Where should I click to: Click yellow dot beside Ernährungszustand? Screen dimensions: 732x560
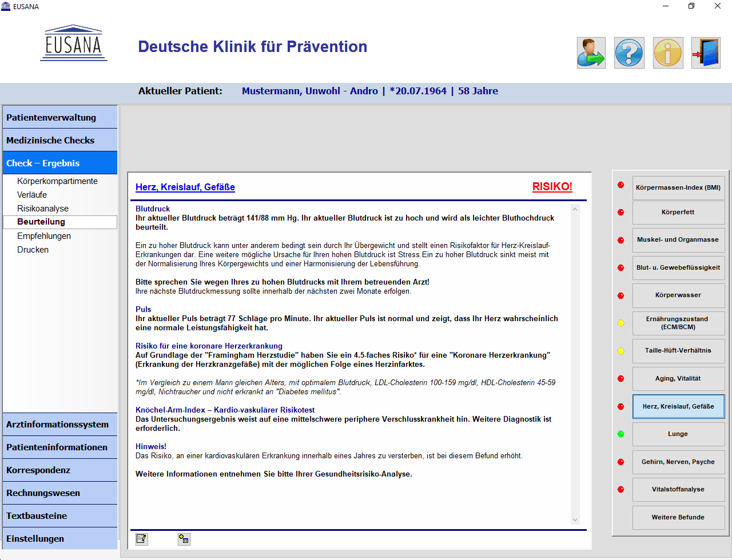click(620, 323)
